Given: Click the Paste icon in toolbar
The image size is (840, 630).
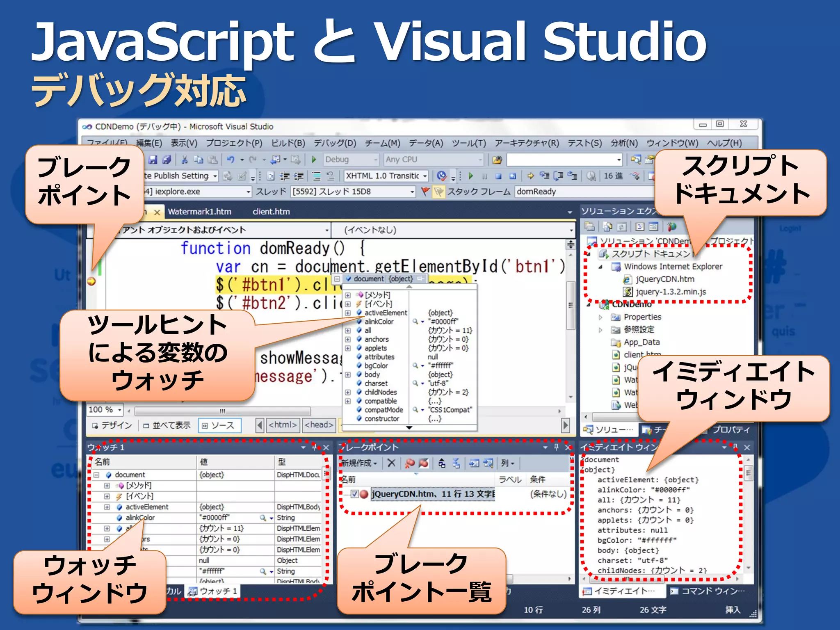Looking at the screenshot, I should pos(212,160).
